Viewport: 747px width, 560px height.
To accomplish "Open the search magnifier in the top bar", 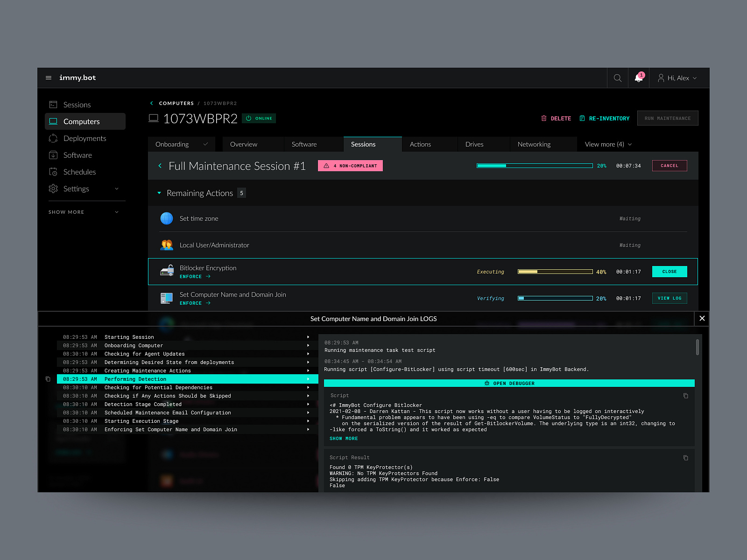I will [x=617, y=77].
